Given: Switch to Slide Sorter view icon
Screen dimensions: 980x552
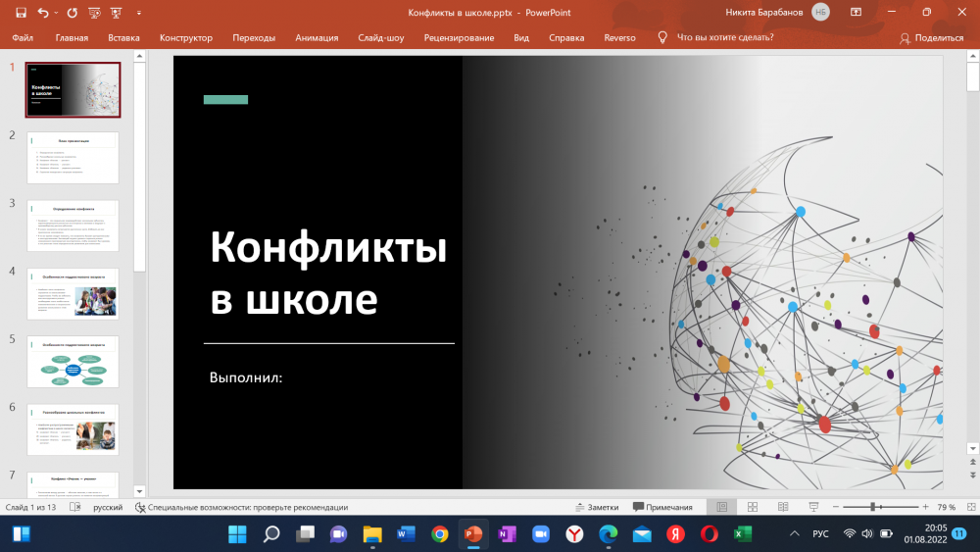Looking at the screenshot, I should [753, 507].
